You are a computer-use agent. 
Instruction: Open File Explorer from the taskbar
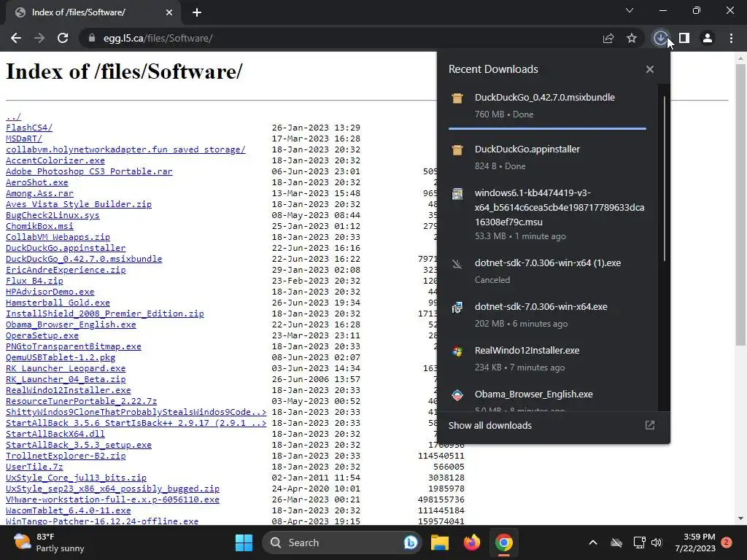(x=440, y=542)
